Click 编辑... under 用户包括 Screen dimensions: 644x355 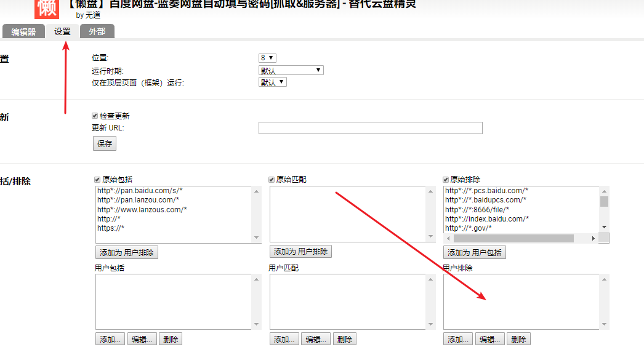click(x=142, y=339)
